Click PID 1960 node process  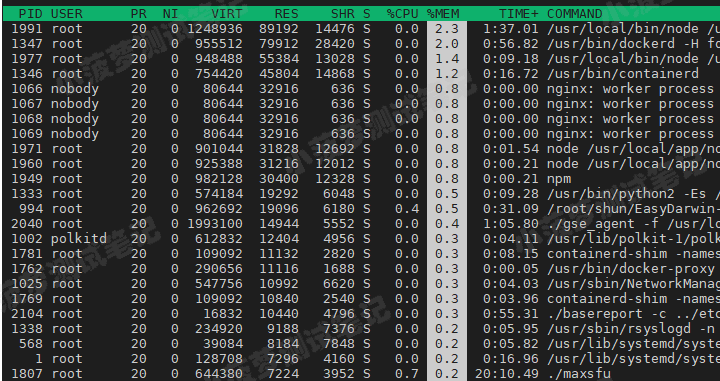click(x=360, y=164)
